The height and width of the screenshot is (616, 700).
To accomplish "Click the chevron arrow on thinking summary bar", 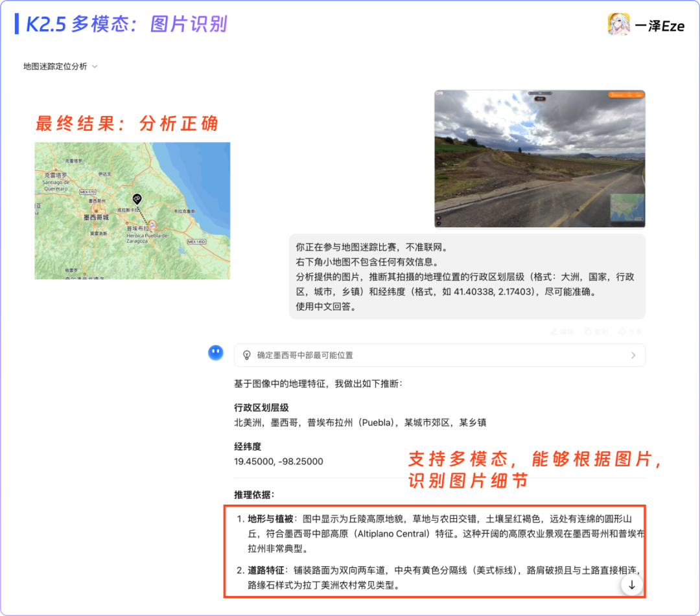I will 633,355.
